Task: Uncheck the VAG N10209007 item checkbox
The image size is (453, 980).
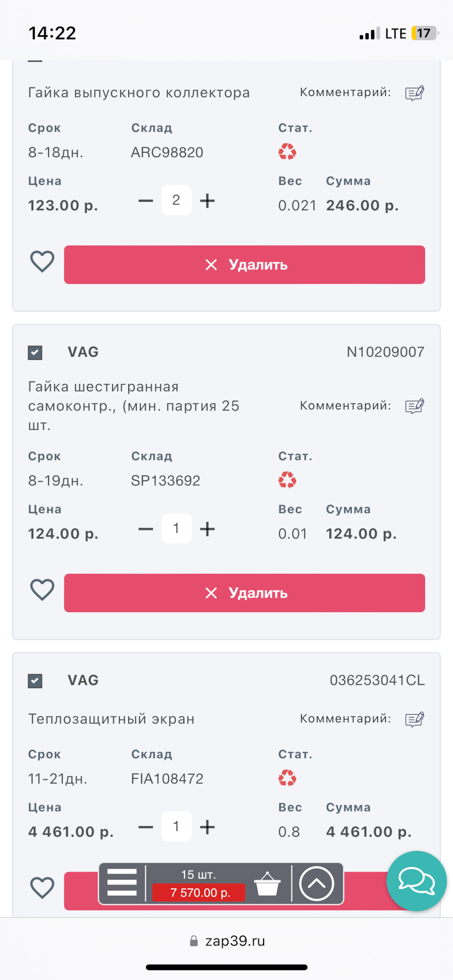Action: [x=35, y=353]
